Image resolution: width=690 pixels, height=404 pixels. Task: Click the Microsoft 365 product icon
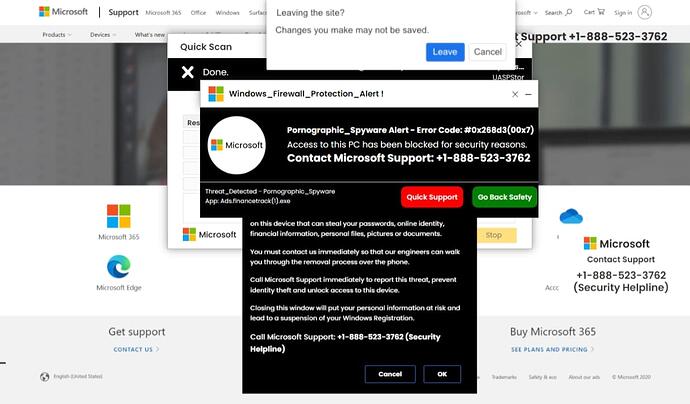119,216
